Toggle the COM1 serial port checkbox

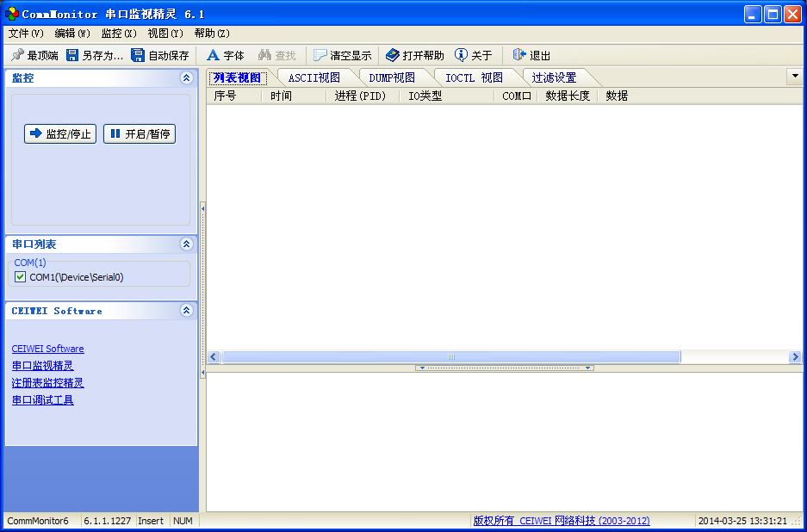(21, 277)
